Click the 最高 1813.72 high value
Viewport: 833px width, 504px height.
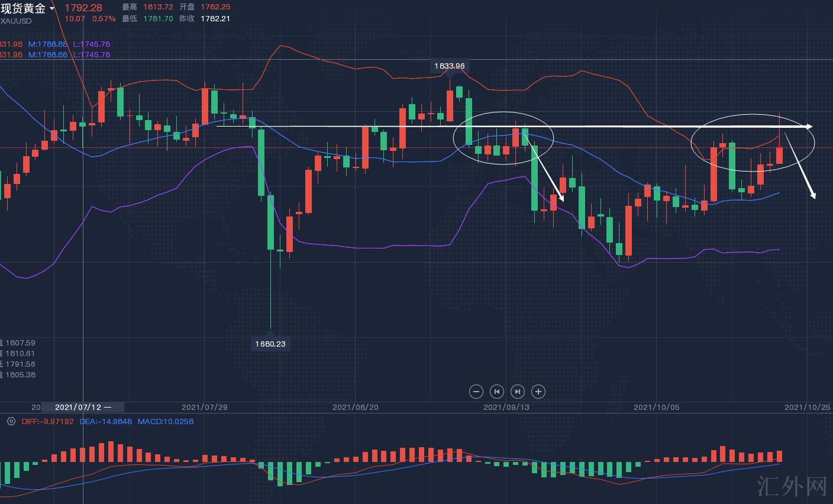[x=157, y=7]
